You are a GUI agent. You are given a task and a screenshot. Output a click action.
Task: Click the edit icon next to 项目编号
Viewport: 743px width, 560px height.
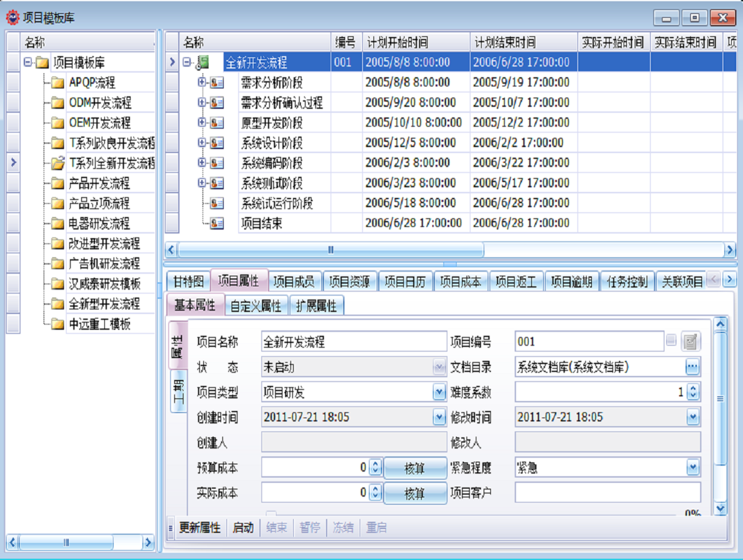pyautogui.click(x=691, y=342)
